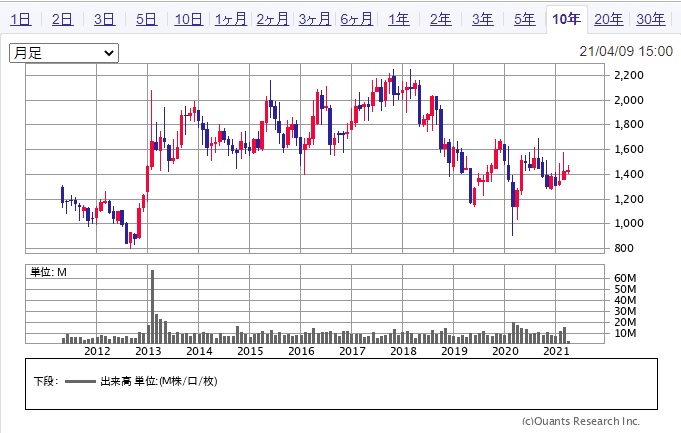Switch to the 1日 chart range
The height and width of the screenshot is (433, 681).
click(20, 19)
